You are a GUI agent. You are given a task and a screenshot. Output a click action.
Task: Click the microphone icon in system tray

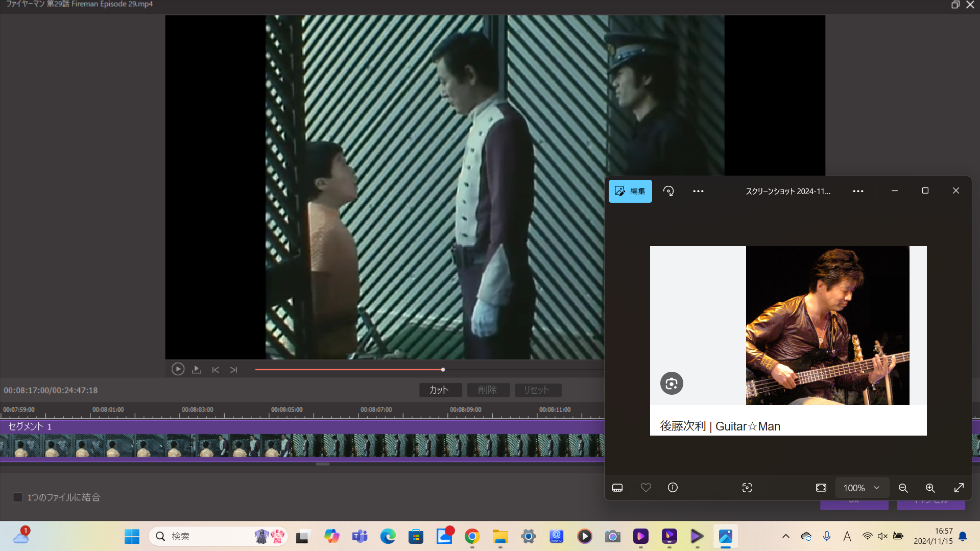pyautogui.click(x=827, y=536)
